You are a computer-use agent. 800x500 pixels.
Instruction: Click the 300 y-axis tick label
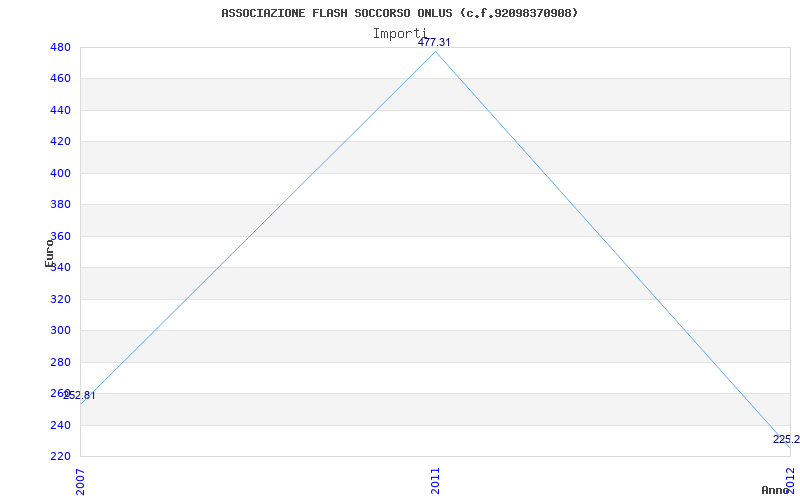coord(60,331)
